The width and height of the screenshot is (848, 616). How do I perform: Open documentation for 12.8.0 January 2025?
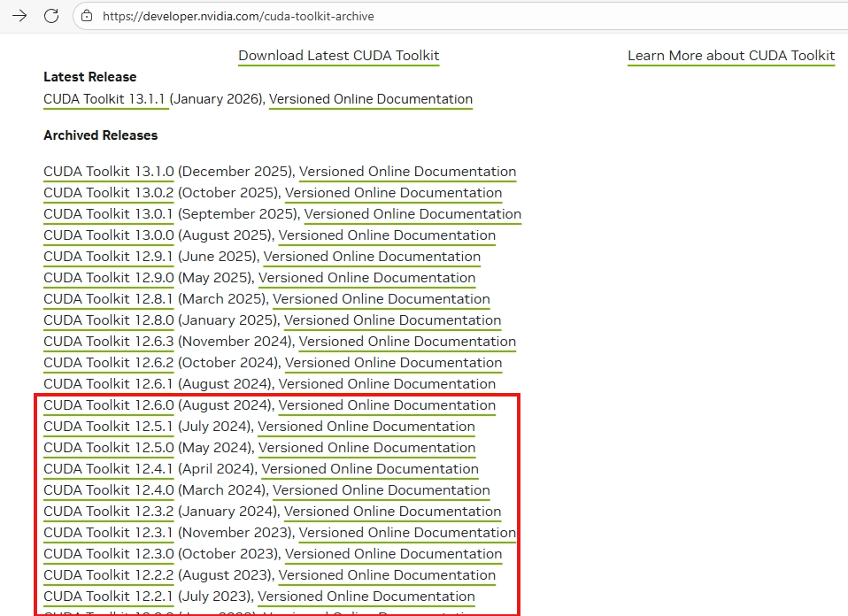click(x=392, y=320)
